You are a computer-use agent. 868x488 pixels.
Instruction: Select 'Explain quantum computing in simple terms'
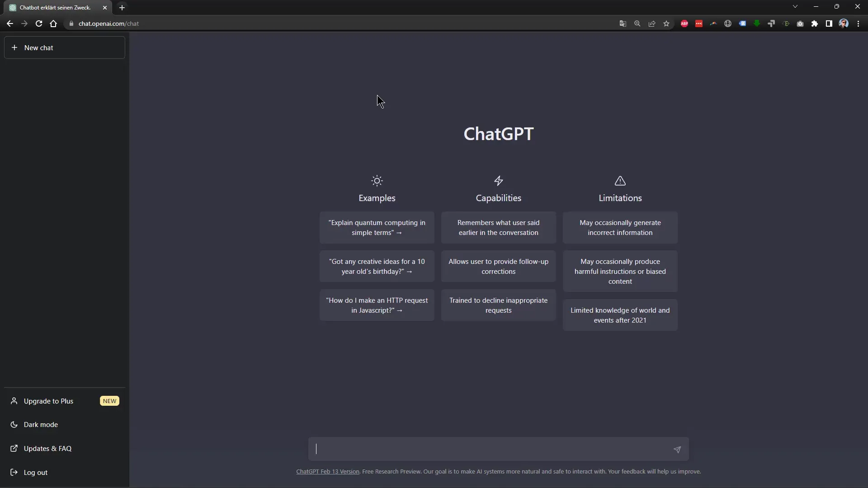coord(377,227)
